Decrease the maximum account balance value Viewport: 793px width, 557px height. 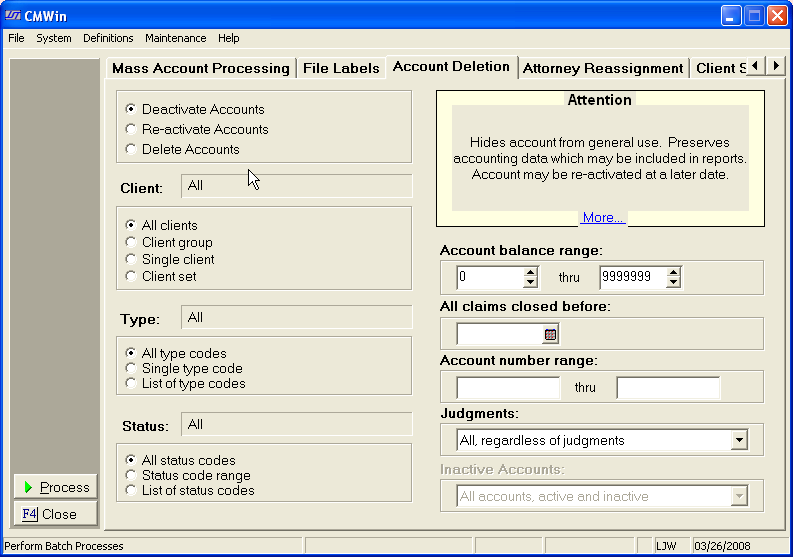click(673, 283)
